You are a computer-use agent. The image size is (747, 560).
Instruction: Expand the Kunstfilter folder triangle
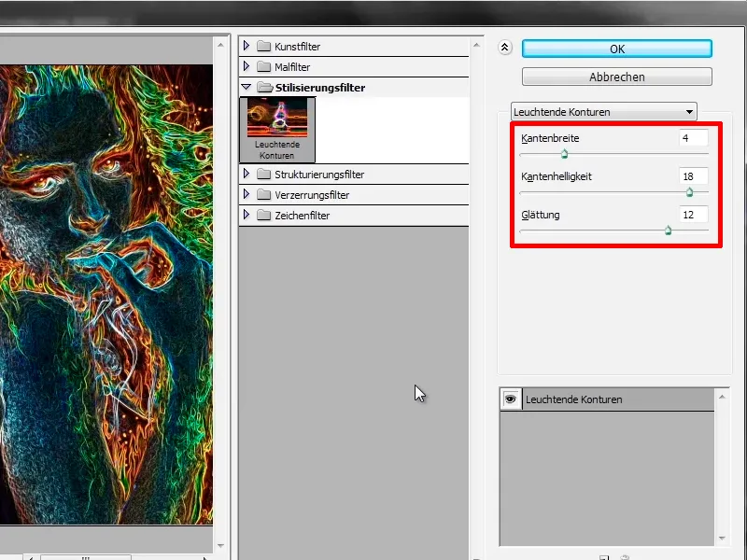tap(247, 46)
